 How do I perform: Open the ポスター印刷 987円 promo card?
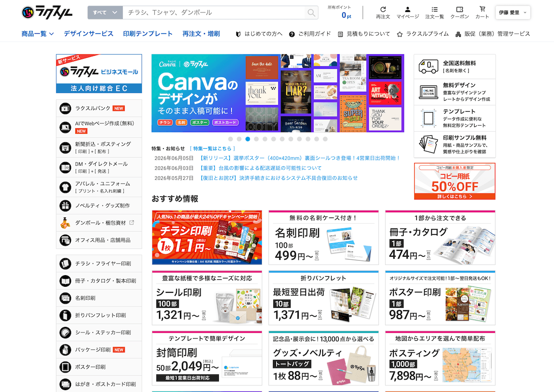click(440, 298)
